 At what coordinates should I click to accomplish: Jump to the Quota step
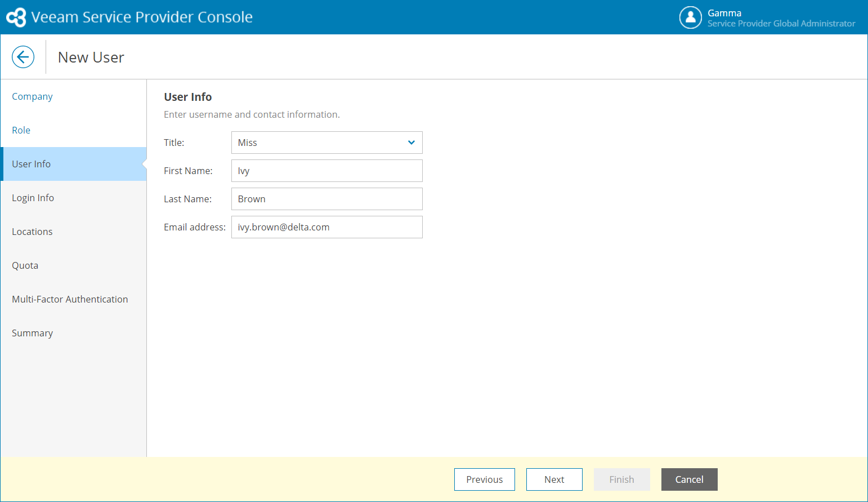click(x=25, y=265)
